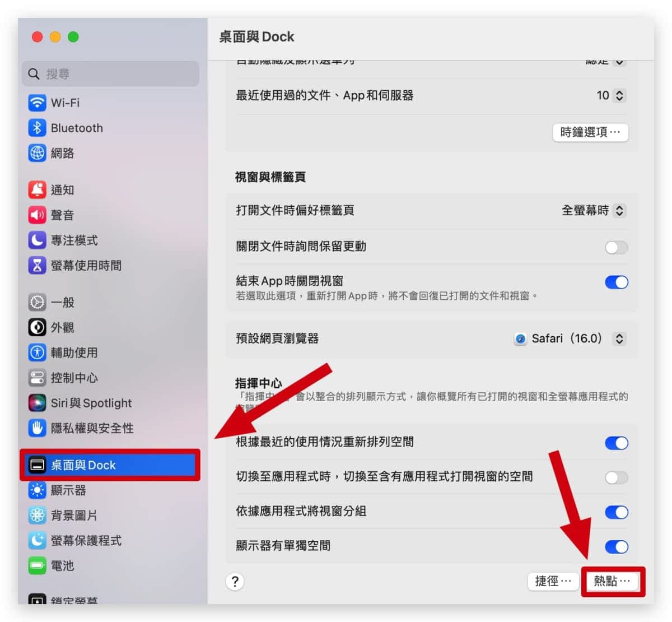
Task: Click the 熱點⋯ button
Action: 612,581
